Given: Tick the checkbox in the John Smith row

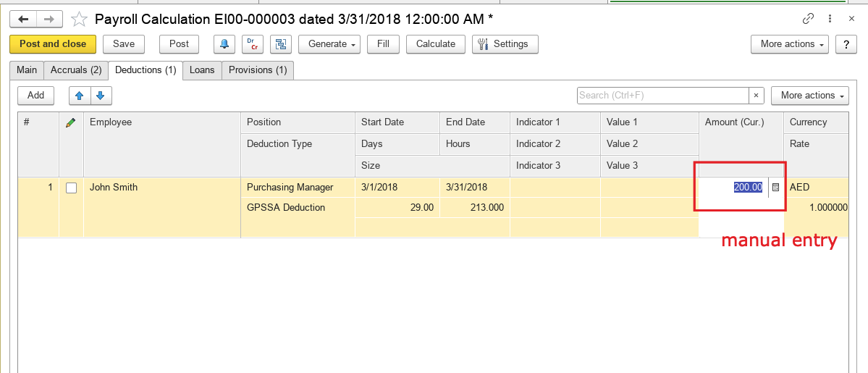Looking at the screenshot, I should tap(72, 188).
